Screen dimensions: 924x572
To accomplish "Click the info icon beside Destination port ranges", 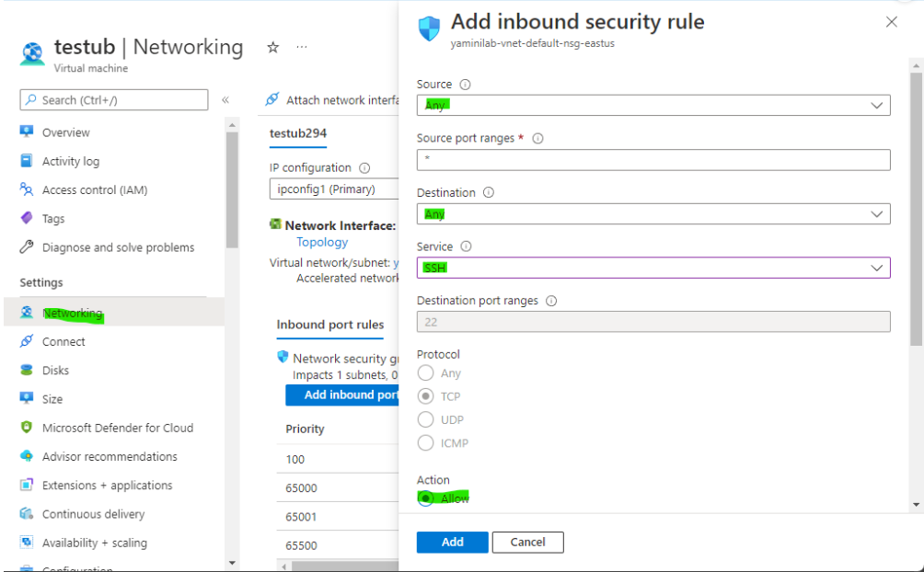I will (551, 301).
